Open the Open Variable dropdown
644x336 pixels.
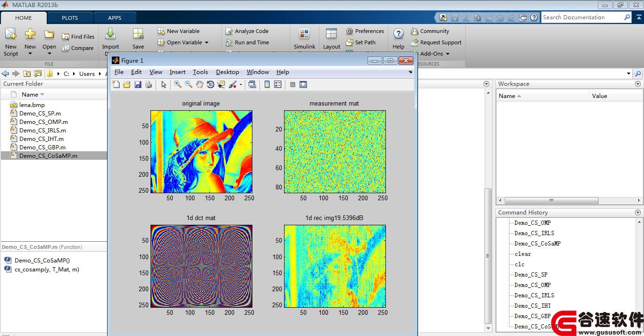click(207, 42)
